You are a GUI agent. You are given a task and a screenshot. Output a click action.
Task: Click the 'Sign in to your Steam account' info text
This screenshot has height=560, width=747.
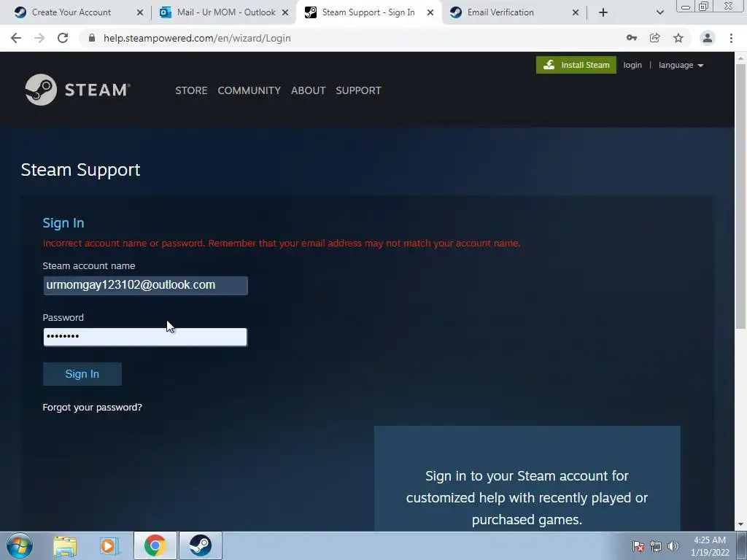tap(527, 497)
